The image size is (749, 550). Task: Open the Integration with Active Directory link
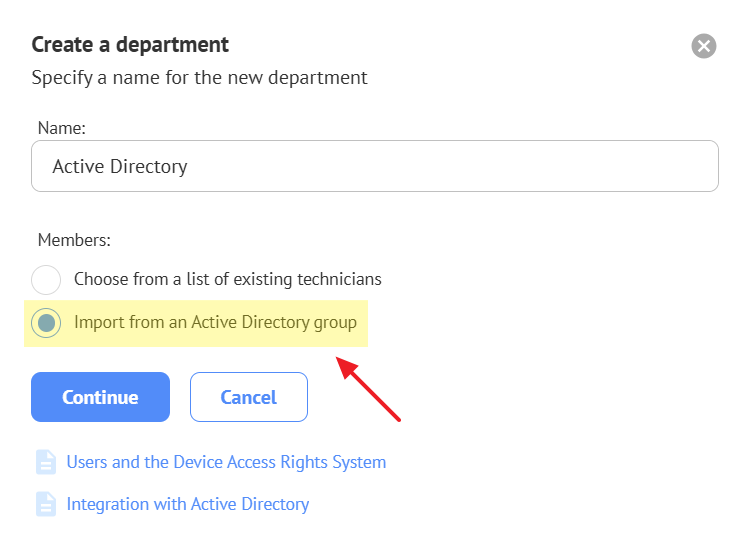coord(187,504)
